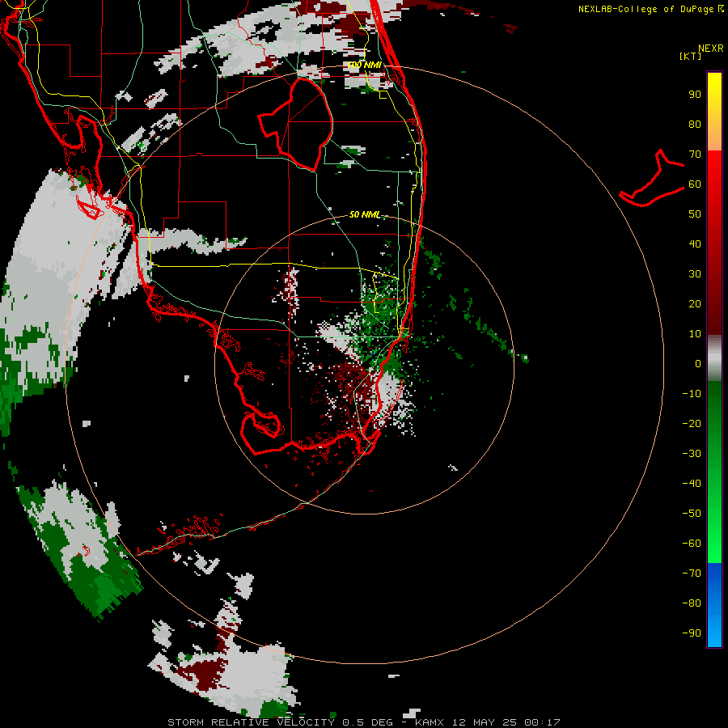The image size is (728, 728).
Task: Select the 60 value on velocity scale
Action: [x=695, y=184]
